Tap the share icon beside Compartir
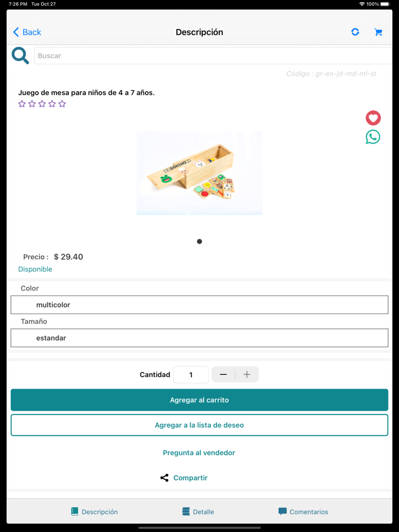 pos(164,478)
